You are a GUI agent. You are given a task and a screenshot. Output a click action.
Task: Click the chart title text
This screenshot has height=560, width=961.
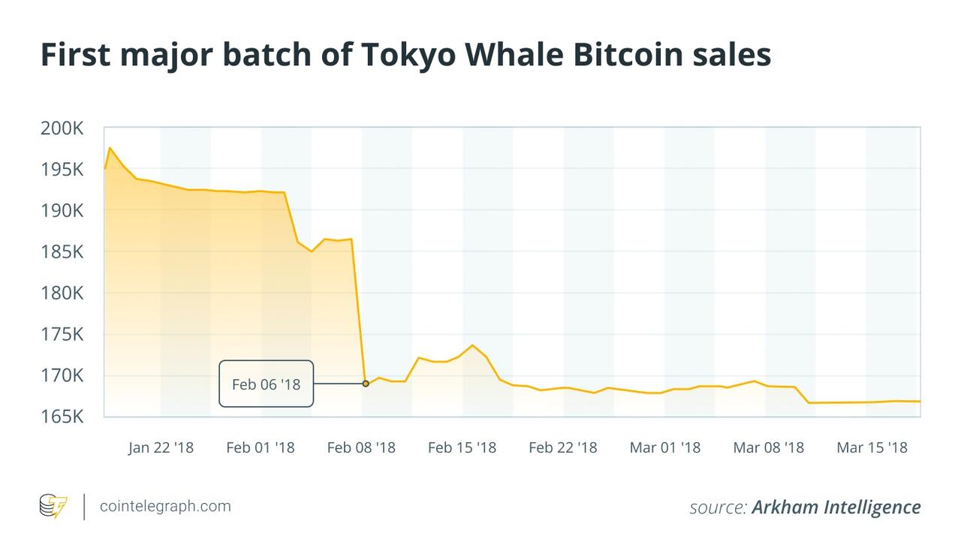click(x=405, y=56)
